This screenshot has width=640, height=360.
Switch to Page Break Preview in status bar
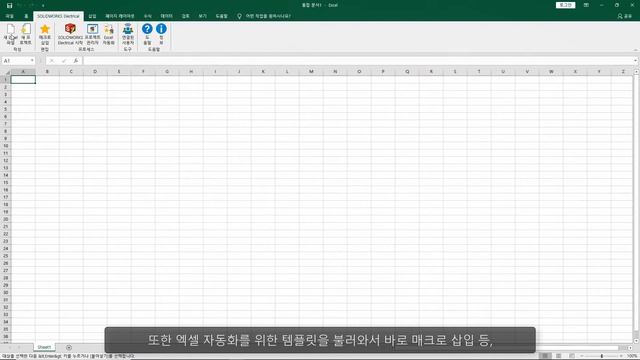click(572, 356)
